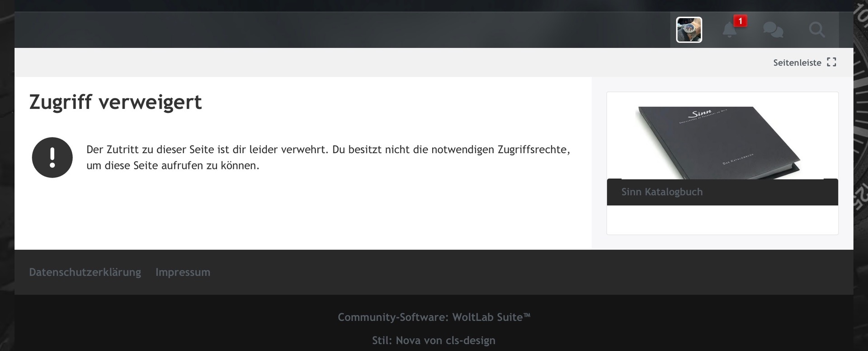Click the Sinn logo on the catalog cover
868x351 pixels.
tap(700, 114)
